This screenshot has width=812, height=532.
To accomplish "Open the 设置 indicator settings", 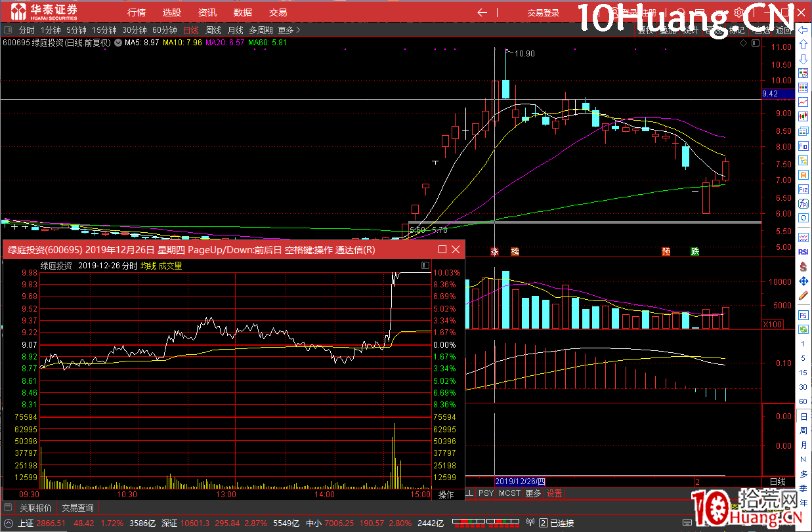I will 555,493.
